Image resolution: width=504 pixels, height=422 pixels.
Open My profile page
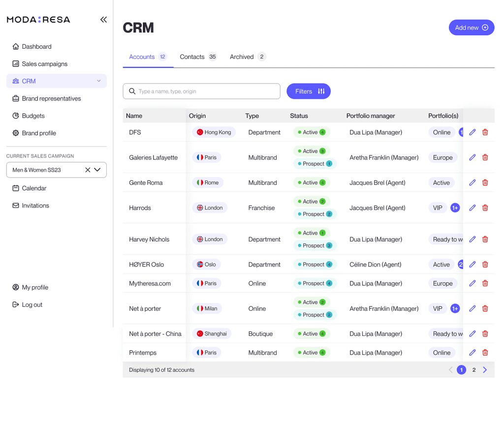[x=30, y=287]
